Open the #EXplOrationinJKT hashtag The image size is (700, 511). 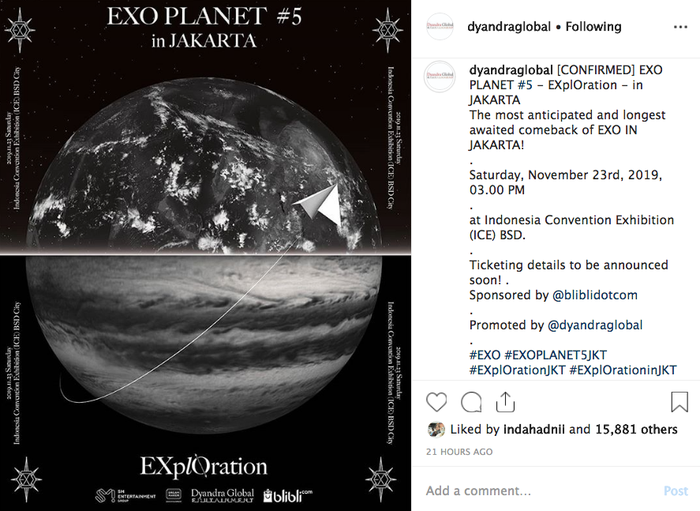[623, 370]
